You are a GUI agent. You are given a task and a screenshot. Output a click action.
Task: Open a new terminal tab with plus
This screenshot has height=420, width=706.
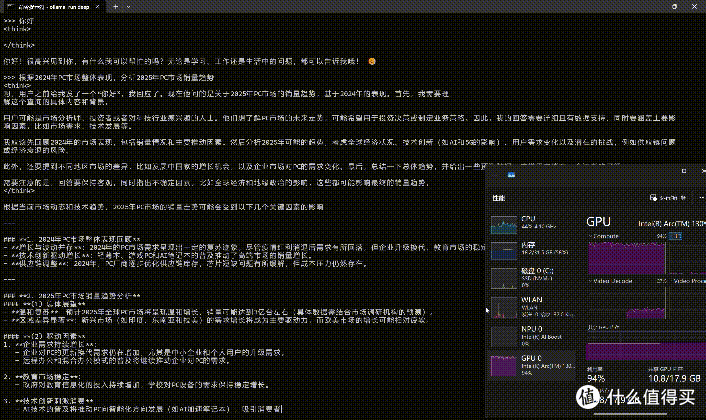click(x=116, y=7)
